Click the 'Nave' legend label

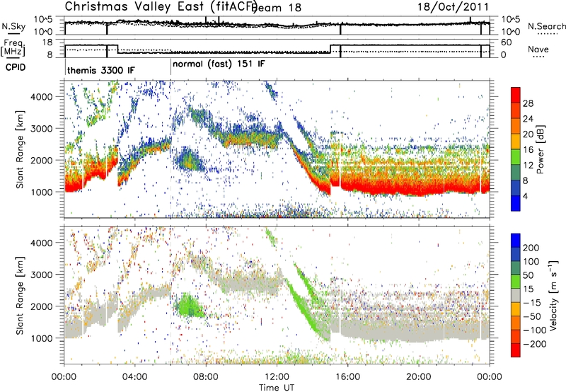coord(538,49)
